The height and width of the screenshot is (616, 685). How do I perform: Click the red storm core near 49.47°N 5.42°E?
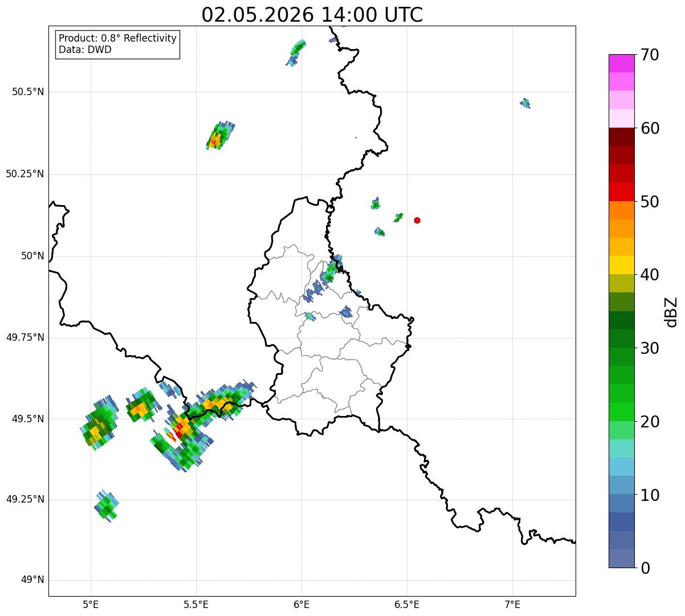coord(178,431)
